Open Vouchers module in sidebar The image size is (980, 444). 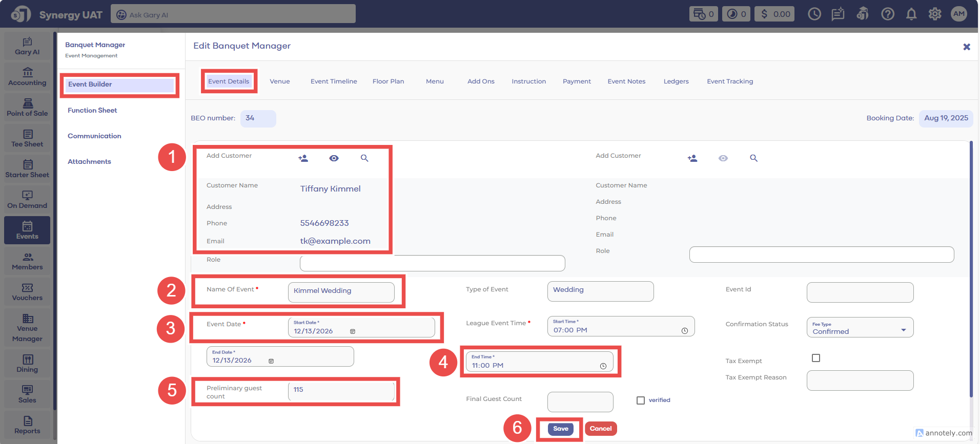(27, 292)
